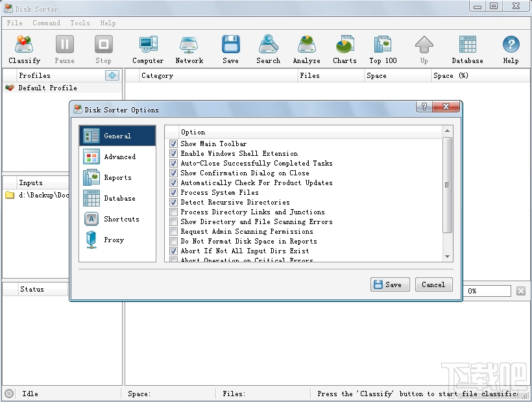Image resolution: width=532 pixels, height=402 pixels.
Task: Click the Classify toolbar icon
Action: tap(24, 44)
